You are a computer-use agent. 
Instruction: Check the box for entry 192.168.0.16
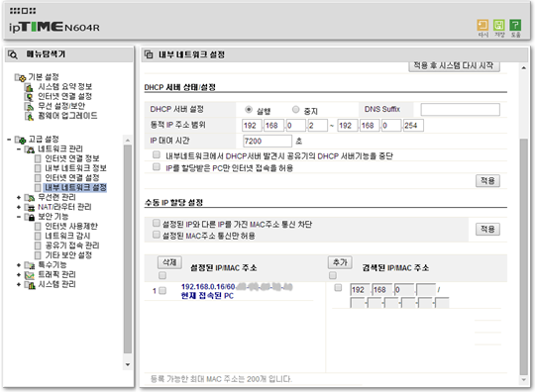pos(162,290)
